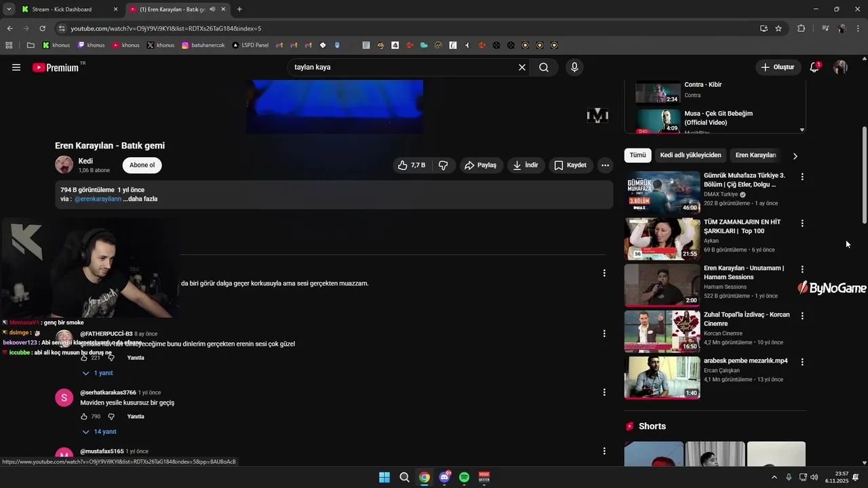Like serhatkarakas3766's comment
The height and width of the screenshot is (488, 868).
point(84,417)
